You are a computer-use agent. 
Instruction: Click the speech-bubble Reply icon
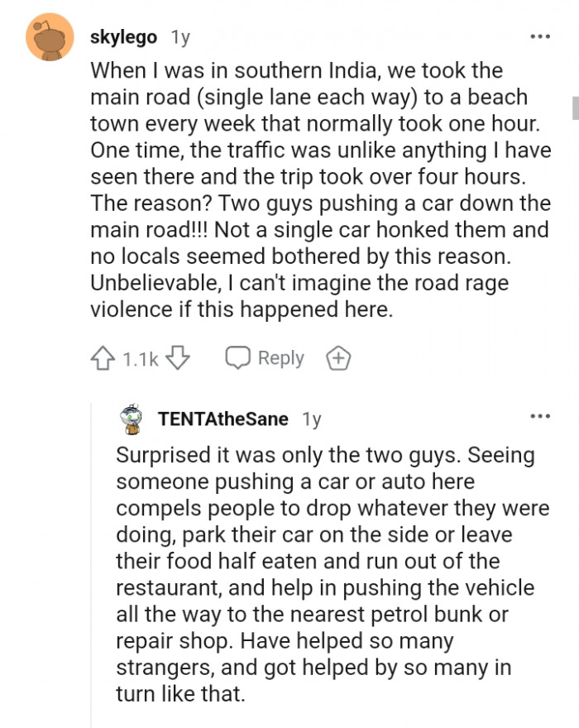click(238, 357)
